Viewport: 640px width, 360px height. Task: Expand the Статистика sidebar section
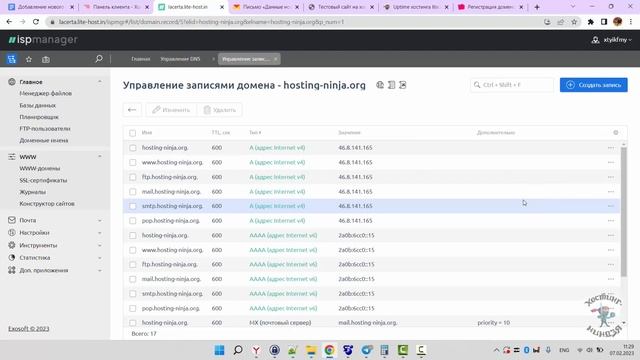100,258
